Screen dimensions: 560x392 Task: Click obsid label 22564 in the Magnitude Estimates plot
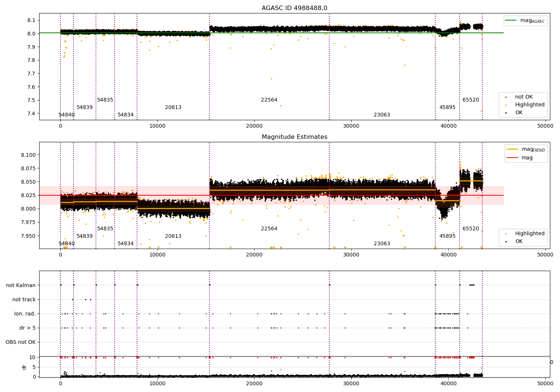(x=269, y=229)
